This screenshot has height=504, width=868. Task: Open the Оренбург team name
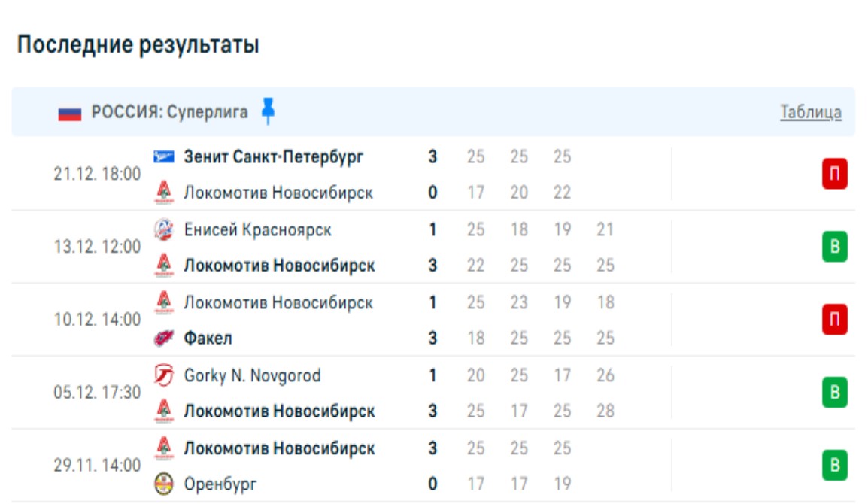(220, 484)
